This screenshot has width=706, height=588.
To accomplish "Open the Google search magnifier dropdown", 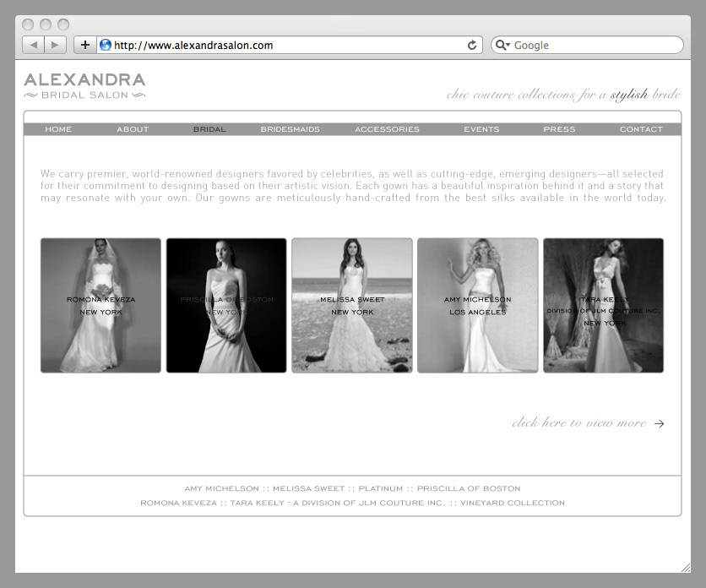I will pyautogui.click(x=502, y=45).
